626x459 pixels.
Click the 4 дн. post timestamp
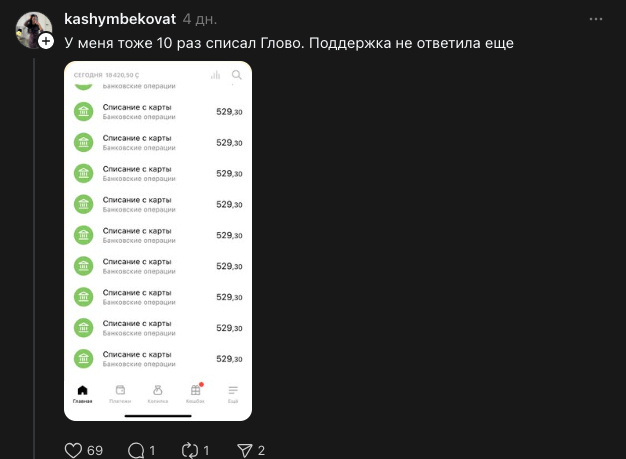click(x=200, y=19)
